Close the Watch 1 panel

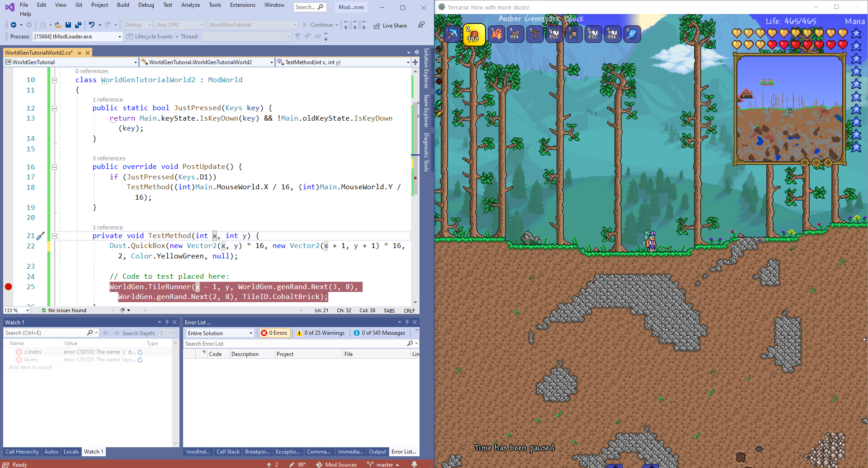click(175, 322)
